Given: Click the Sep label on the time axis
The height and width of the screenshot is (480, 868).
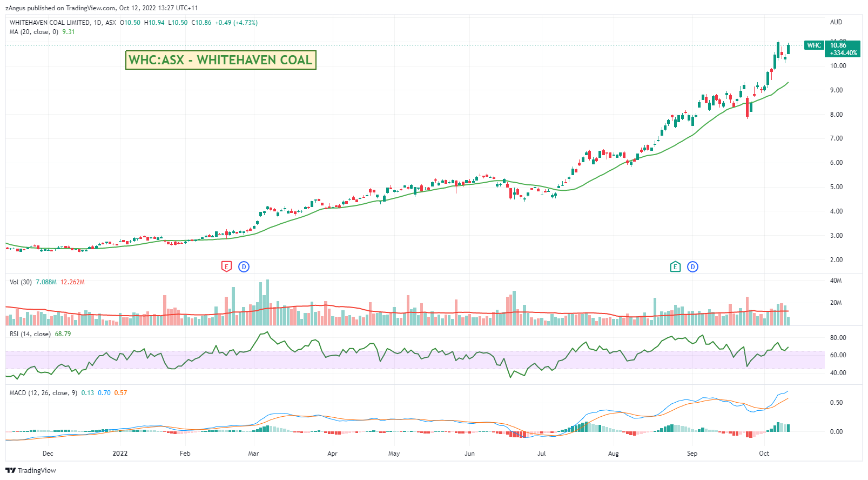Looking at the screenshot, I should (x=692, y=454).
